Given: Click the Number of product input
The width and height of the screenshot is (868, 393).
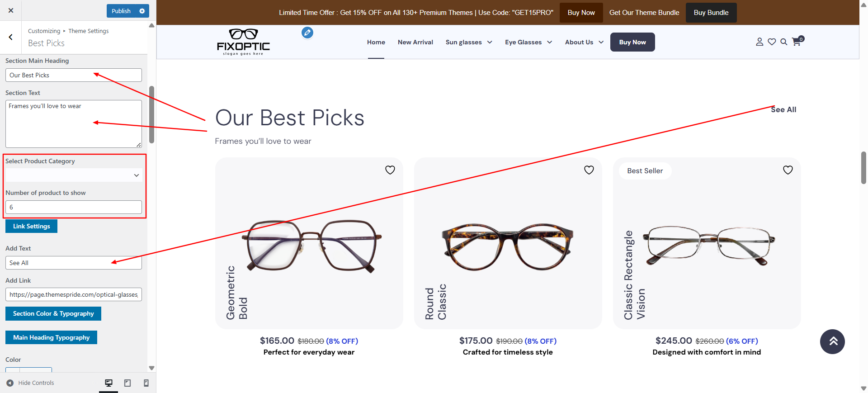Looking at the screenshot, I should point(74,207).
